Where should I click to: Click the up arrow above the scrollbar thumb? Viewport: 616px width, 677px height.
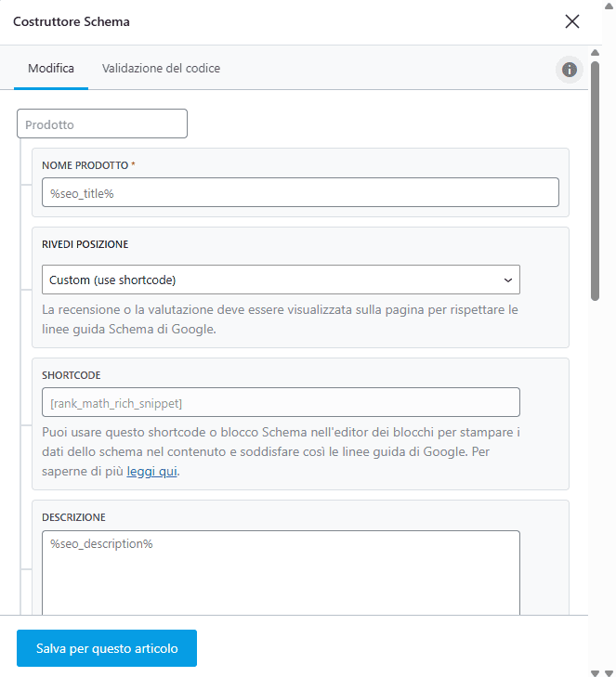click(595, 53)
